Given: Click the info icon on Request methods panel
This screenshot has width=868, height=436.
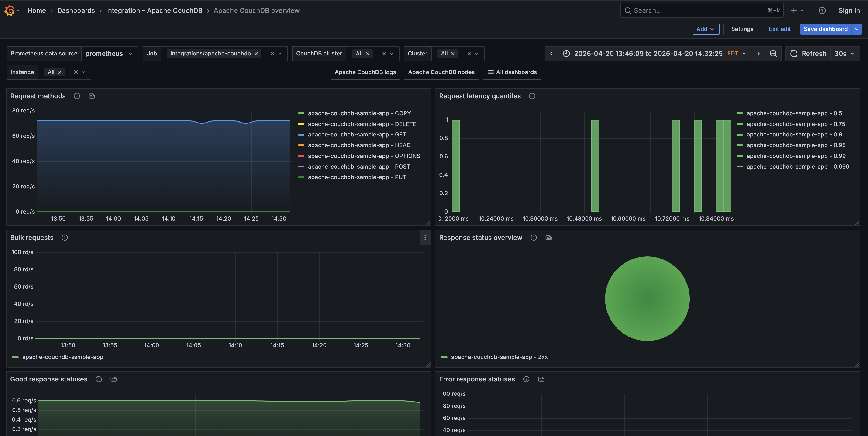Looking at the screenshot, I should coord(76,96).
